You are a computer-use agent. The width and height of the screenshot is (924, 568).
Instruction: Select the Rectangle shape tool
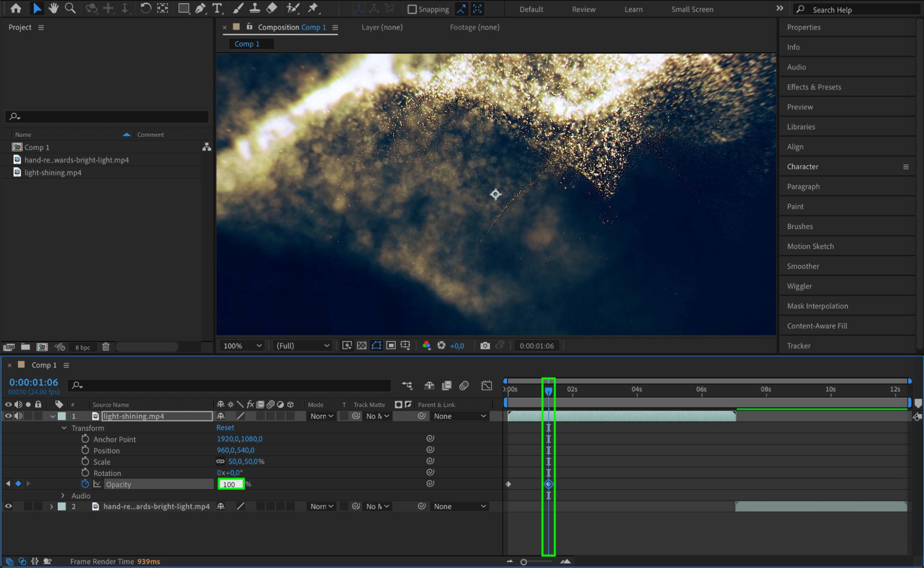click(184, 8)
